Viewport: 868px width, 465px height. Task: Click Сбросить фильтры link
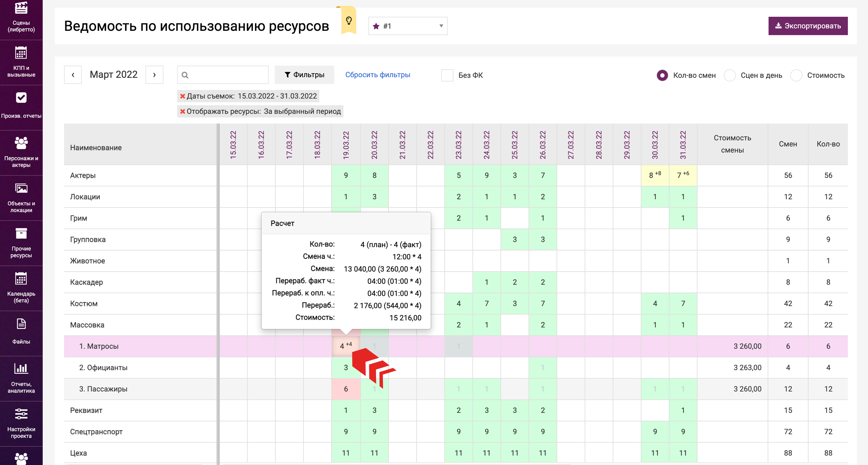coord(377,74)
